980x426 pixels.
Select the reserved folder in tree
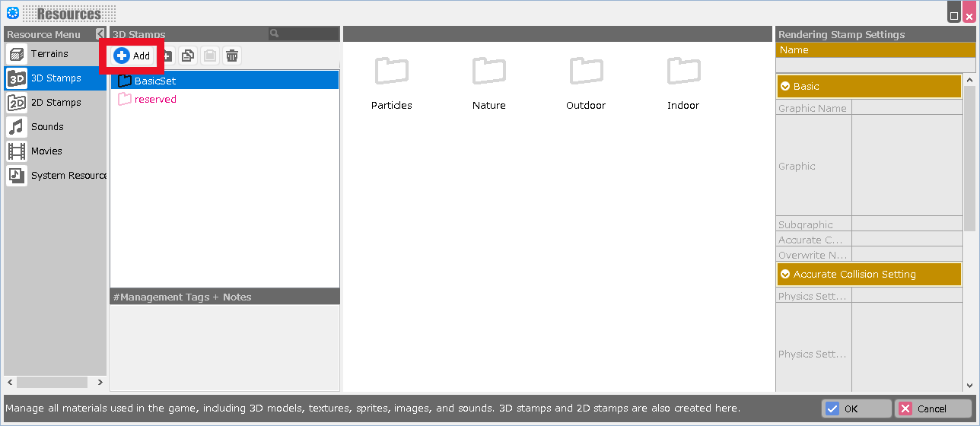(154, 100)
